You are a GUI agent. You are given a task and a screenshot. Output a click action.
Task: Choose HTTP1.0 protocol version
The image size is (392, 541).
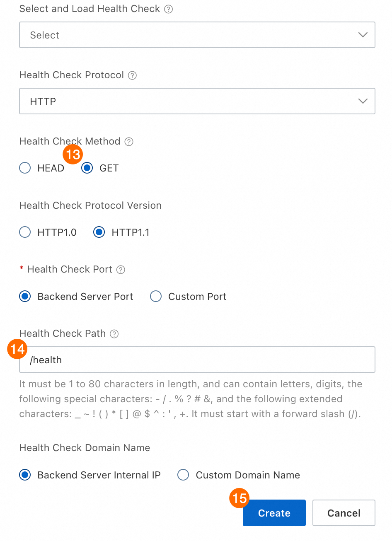[x=25, y=232]
